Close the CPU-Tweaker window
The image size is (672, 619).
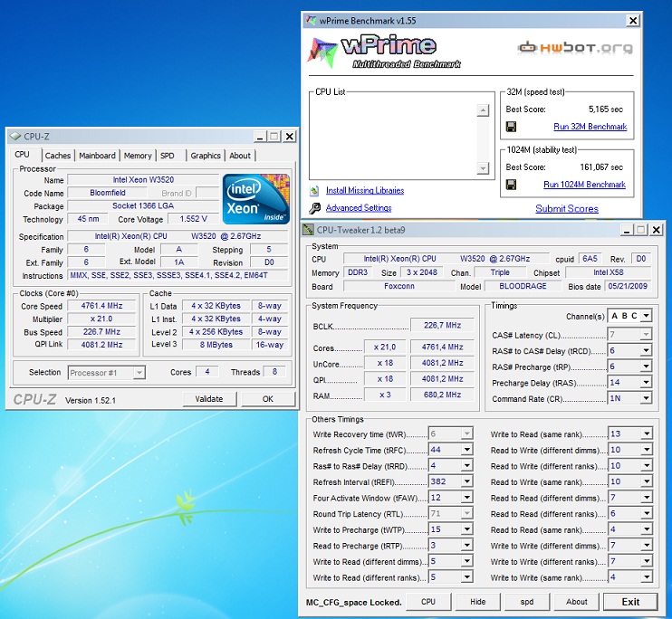(656, 230)
